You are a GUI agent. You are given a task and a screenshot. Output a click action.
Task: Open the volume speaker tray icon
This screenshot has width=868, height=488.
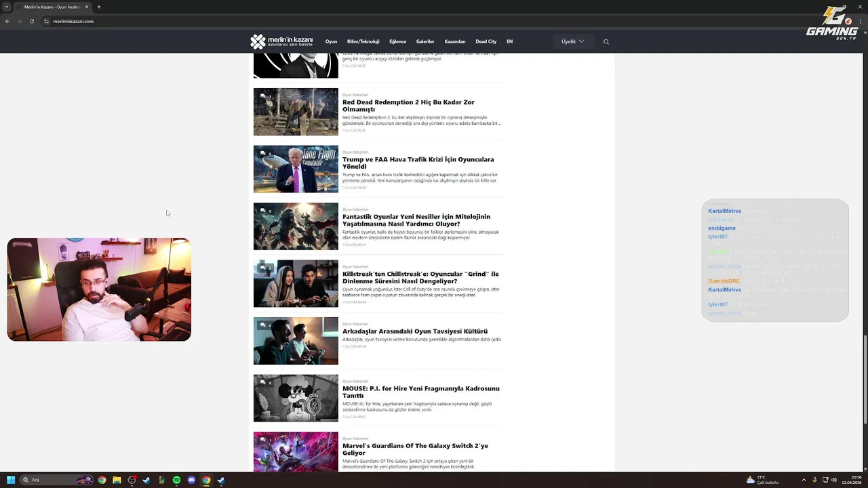click(x=833, y=480)
